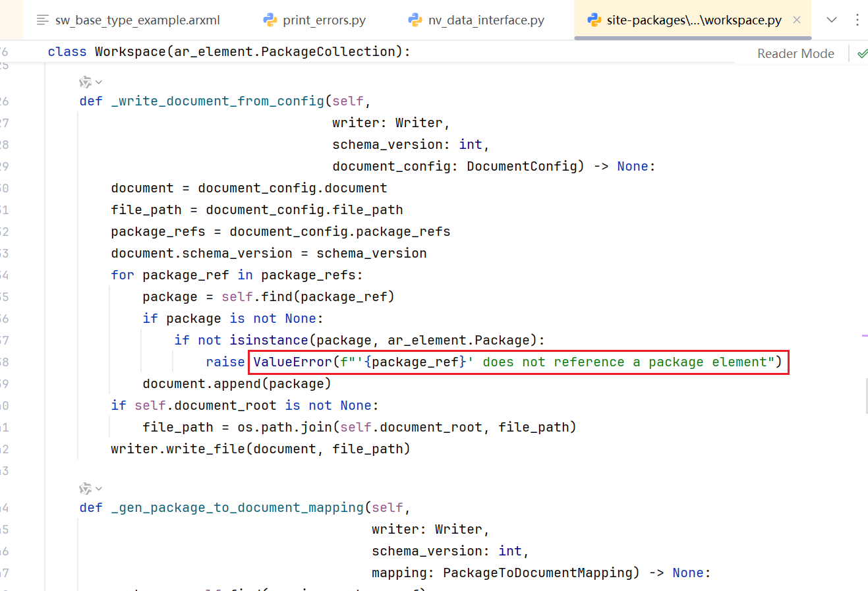Screen dimensions: 868x591
Task: Toggle Reader Mode for this file
Action: [795, 53]
